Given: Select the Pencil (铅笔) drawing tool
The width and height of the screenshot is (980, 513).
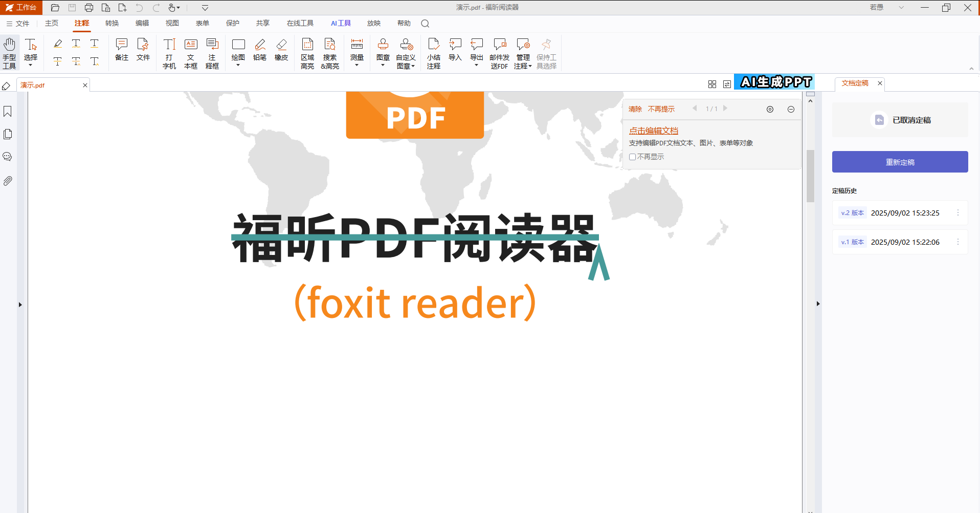Looking at the screenshot, I should pos(260,50).
